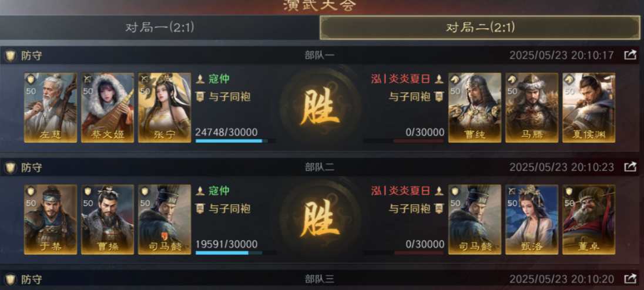Open player 寇仲's name in 部队一

click(219, 78)
